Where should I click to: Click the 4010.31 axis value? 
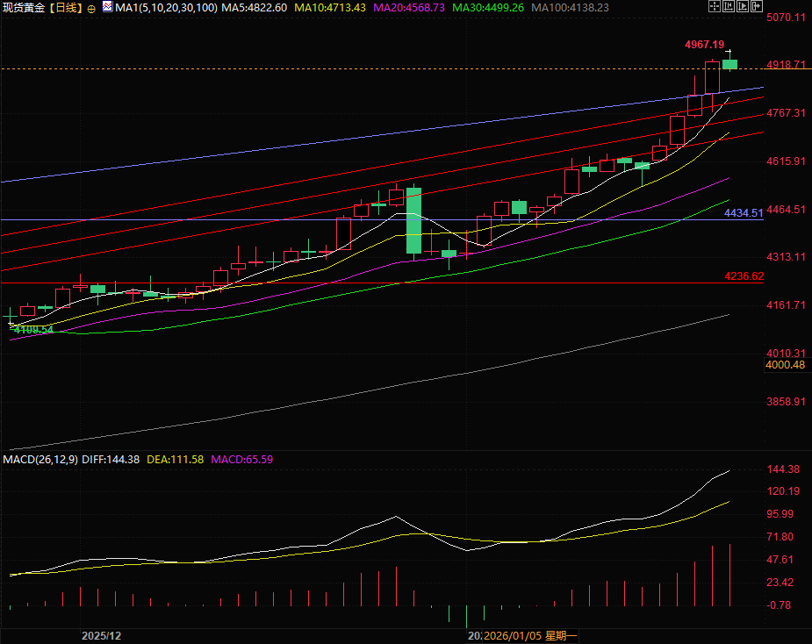click(x=787, y=353)
